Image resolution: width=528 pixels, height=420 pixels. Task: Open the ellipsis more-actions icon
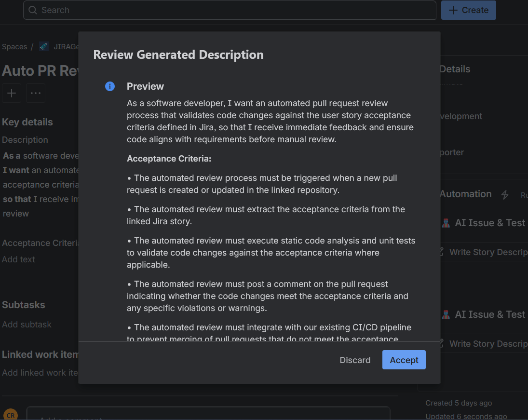click(x=35, y=93)
